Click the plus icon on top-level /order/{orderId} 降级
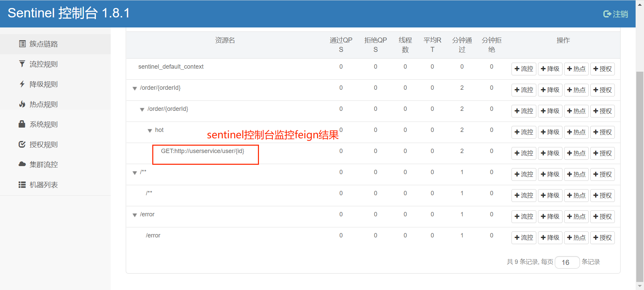Image resolution: width=644 pixels, height=290 pixels. point(543,90)
